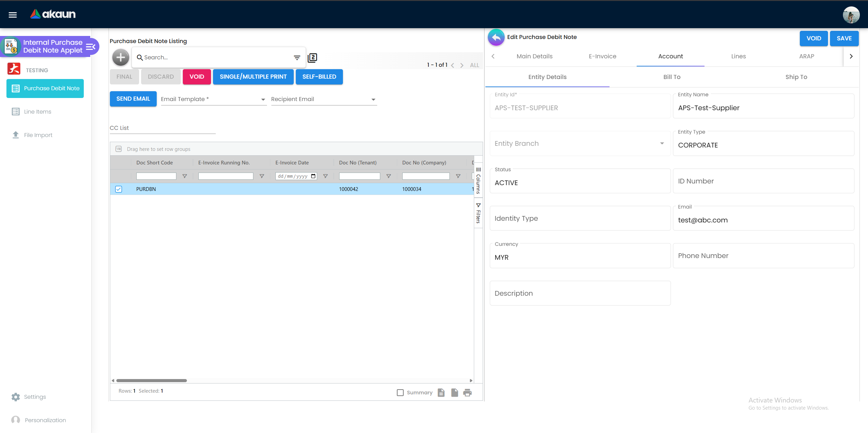Switch to the Bill To tab

(671, 77)
